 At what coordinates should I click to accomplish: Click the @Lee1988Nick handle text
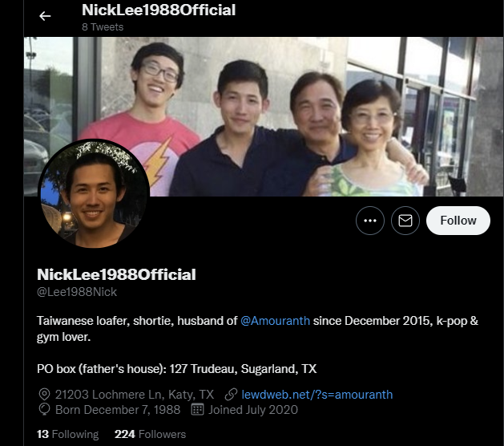point(77,292)
